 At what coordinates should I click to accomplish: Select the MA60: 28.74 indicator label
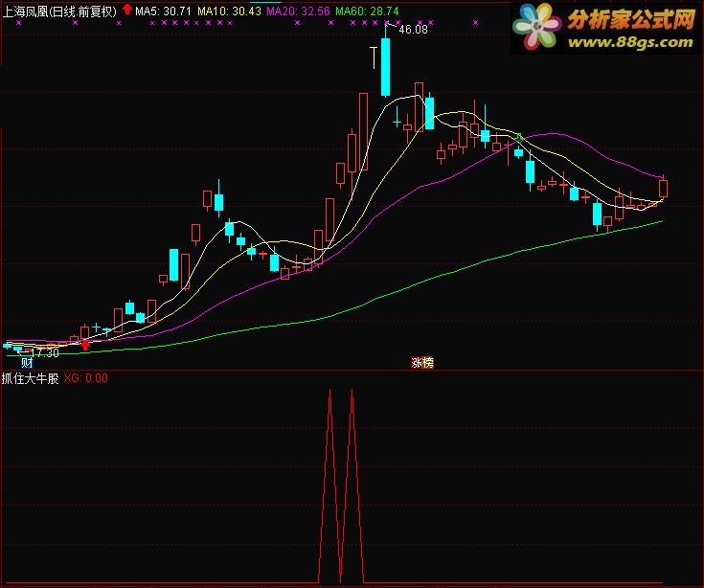tap(367, 11)
